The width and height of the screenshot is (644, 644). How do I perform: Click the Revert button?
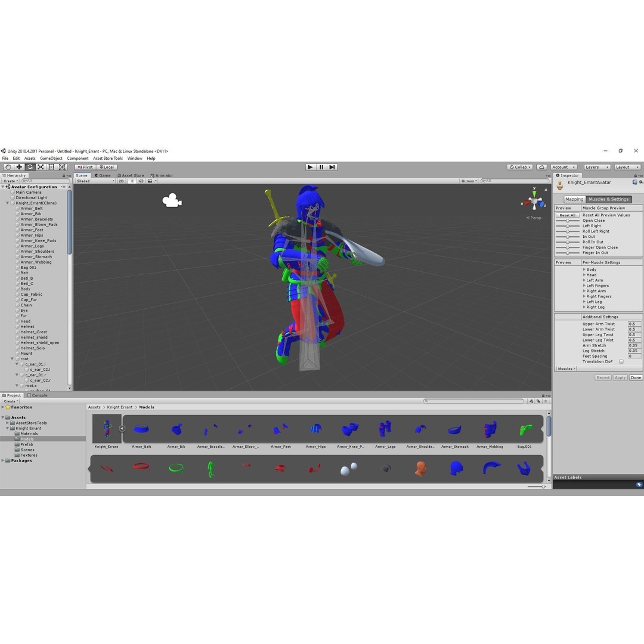[602, 377]
